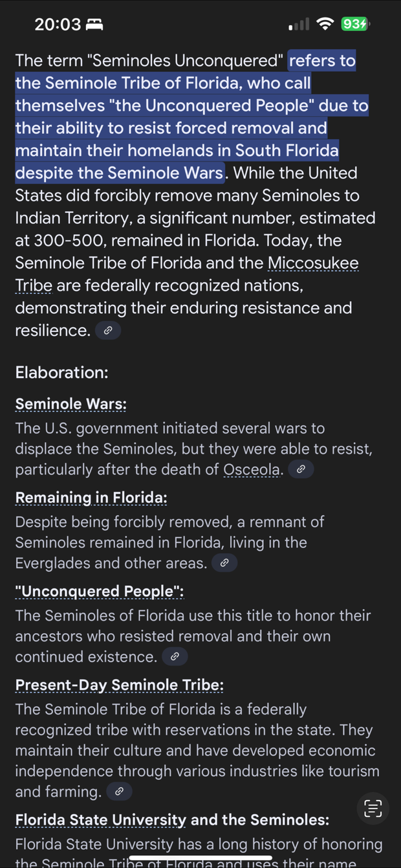This screenshot has height=868, width=401.
Task: Open link icon after "and farming."
Action: pyautogui.click(x=119, y=792)
